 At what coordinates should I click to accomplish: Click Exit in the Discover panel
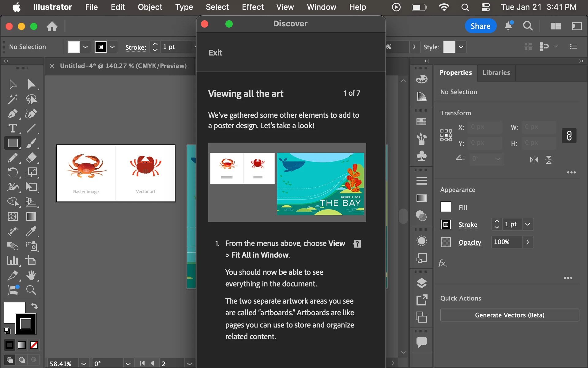215,53
